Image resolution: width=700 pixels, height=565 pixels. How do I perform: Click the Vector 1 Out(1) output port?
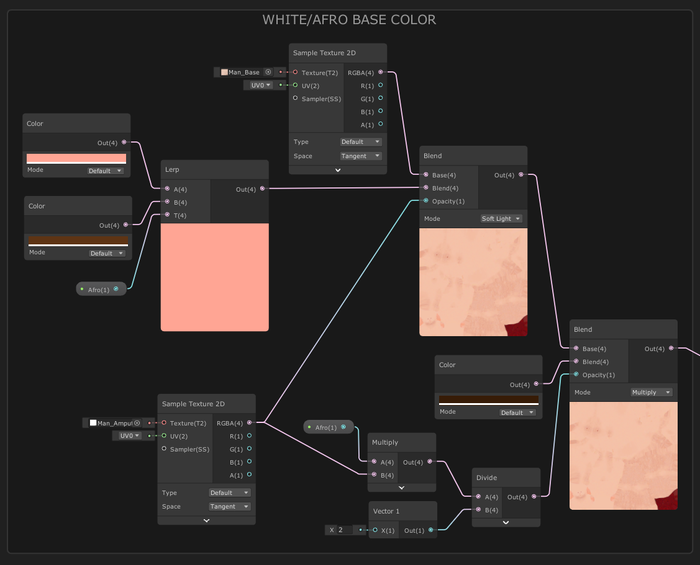[x=431, y=530]
